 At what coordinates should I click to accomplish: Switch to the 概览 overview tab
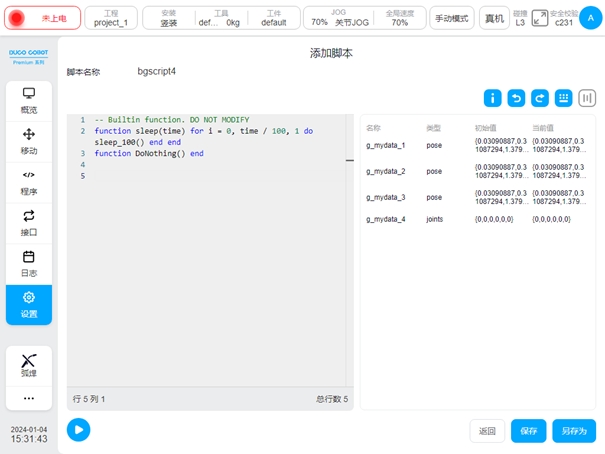tap(29, 100)
